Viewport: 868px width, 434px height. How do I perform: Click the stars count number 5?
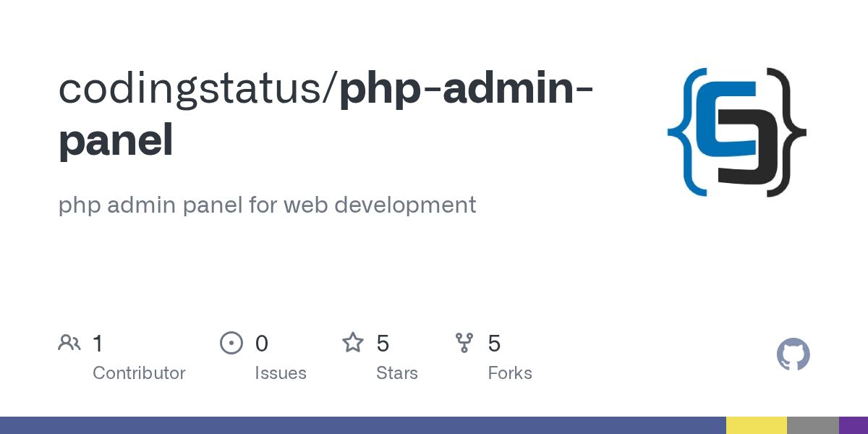[383, 344]
